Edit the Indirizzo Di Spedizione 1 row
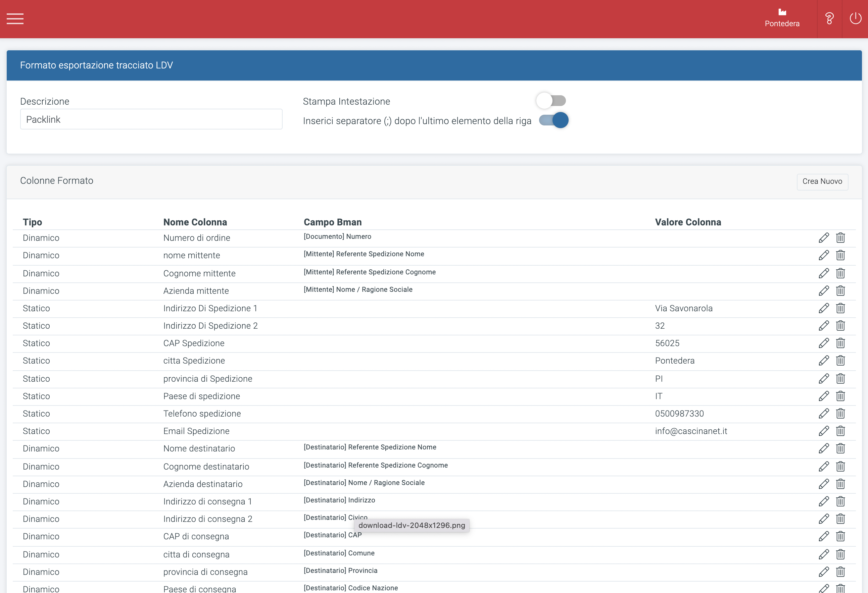Image resolution: width=868 pixels, height=593 pixels. (824, 308)
